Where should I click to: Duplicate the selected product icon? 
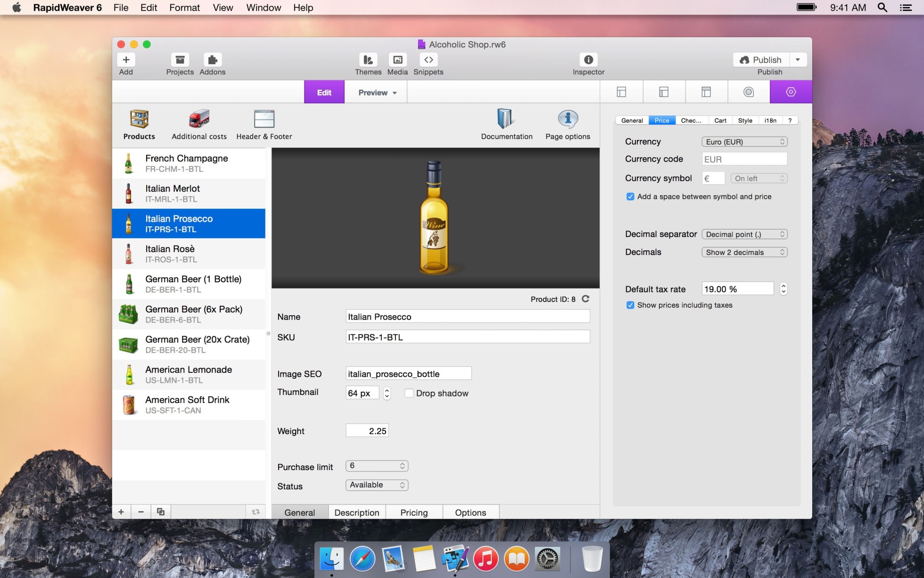(x=161, y=512)
